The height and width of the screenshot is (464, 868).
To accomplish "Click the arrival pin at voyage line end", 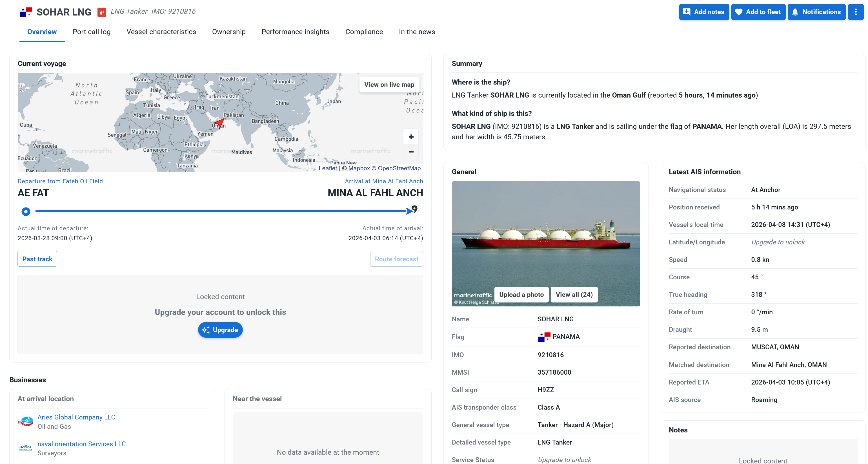I will pos(414,209).
